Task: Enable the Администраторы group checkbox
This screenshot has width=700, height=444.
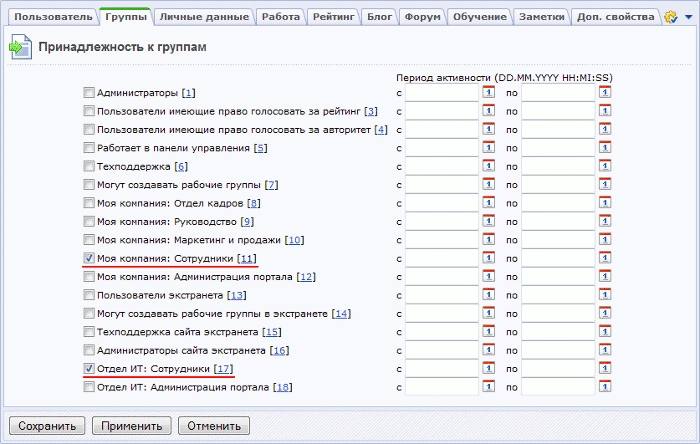Action: (89, 93)
